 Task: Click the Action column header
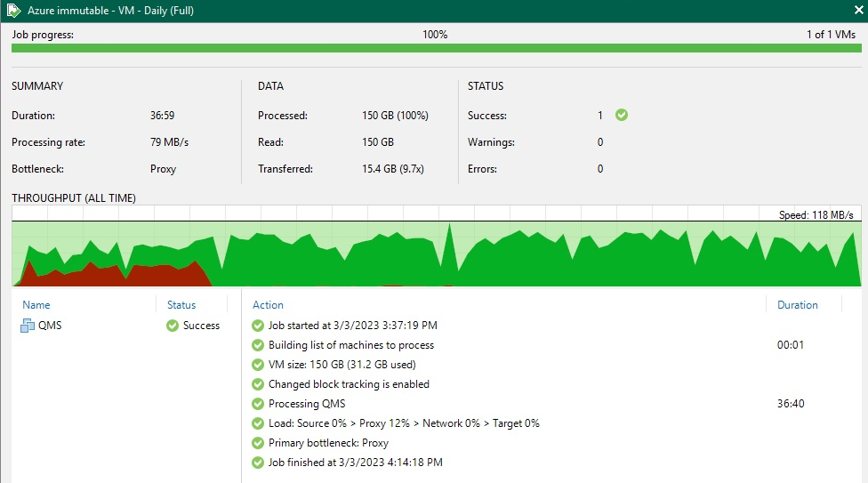pos(268,304)
